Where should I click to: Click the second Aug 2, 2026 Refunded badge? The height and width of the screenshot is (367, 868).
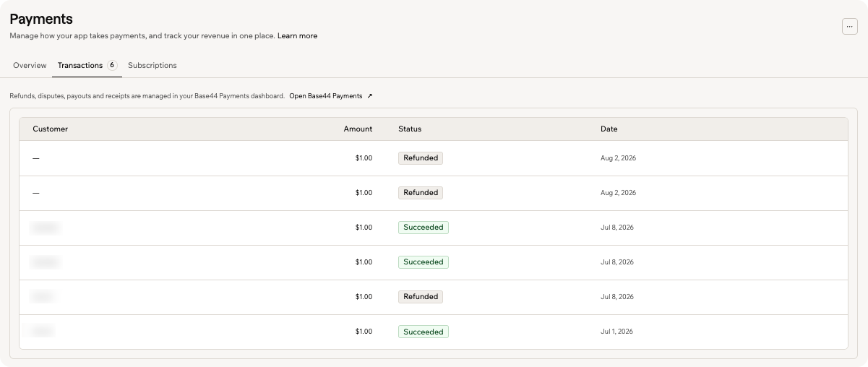click(421, 193)
